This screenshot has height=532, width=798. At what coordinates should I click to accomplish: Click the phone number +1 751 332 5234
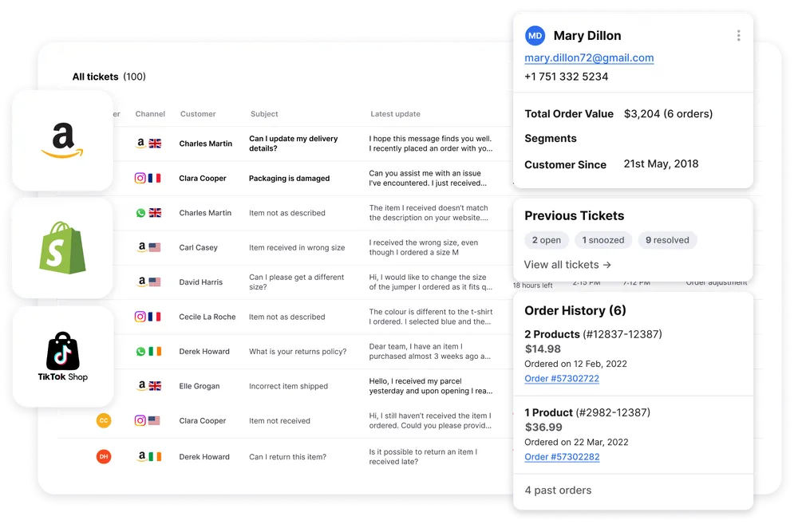pos(567,77)
